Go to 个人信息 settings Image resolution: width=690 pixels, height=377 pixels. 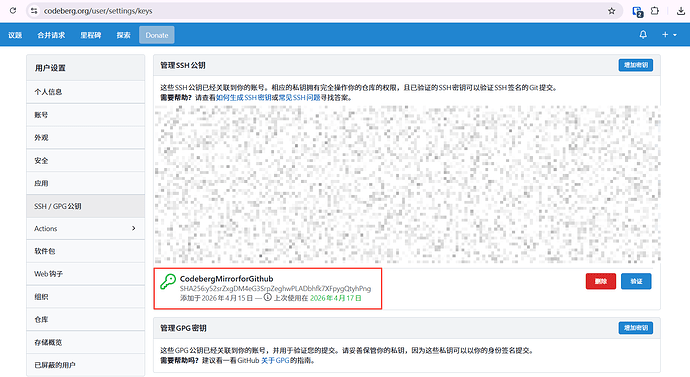click(x=85, y=92)
